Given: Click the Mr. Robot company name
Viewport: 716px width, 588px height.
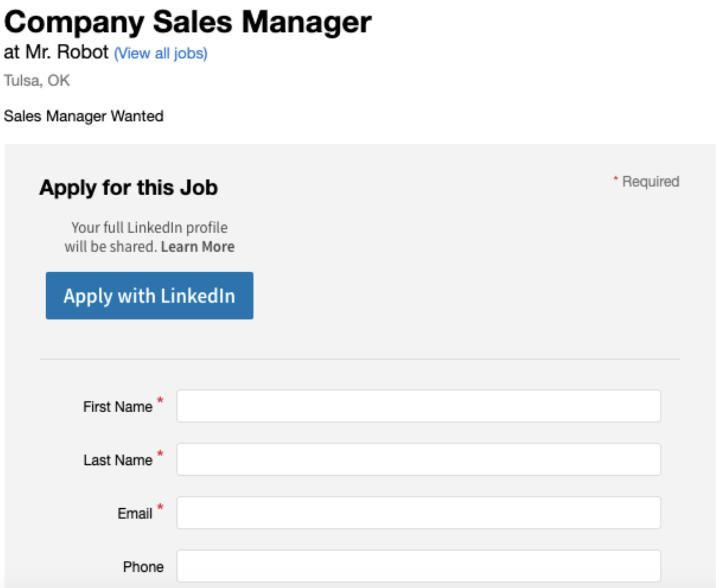Looking at the screenshot, I should click(67, 53).
